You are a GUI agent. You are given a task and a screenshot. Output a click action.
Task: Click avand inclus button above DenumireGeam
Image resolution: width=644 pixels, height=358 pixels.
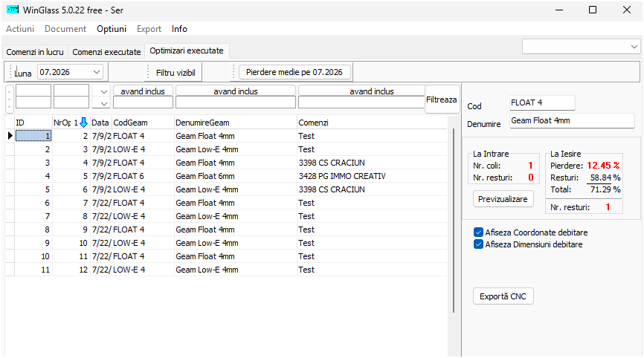(235, 91)
